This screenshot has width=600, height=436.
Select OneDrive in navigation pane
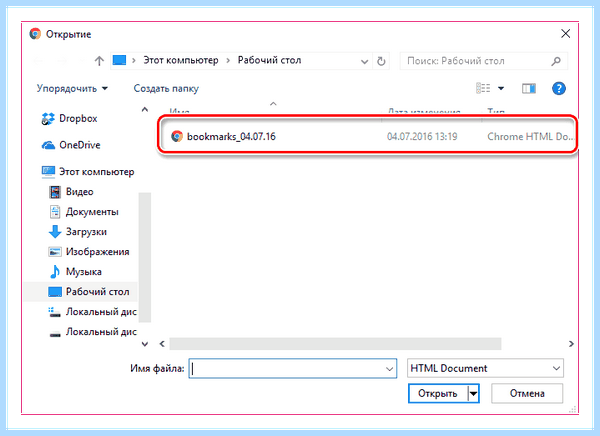[x=80, y=145]
